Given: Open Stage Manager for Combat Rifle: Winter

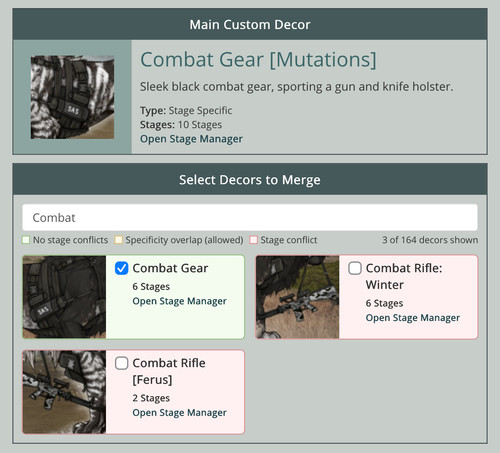Looking at the screenshot, I should click(x=413, y=318).
